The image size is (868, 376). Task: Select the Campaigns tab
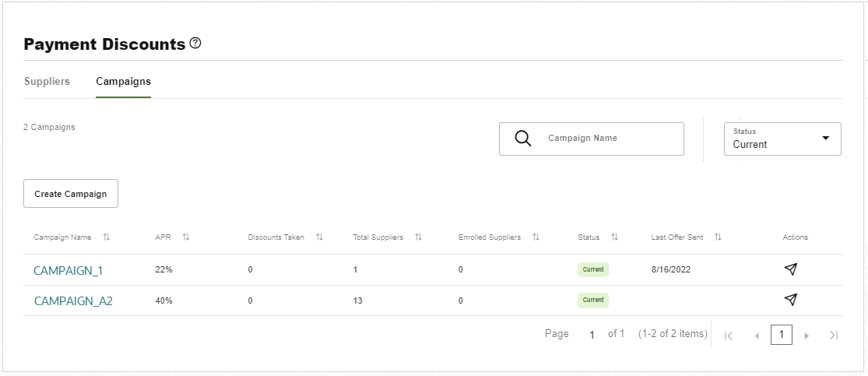point(123,81)
